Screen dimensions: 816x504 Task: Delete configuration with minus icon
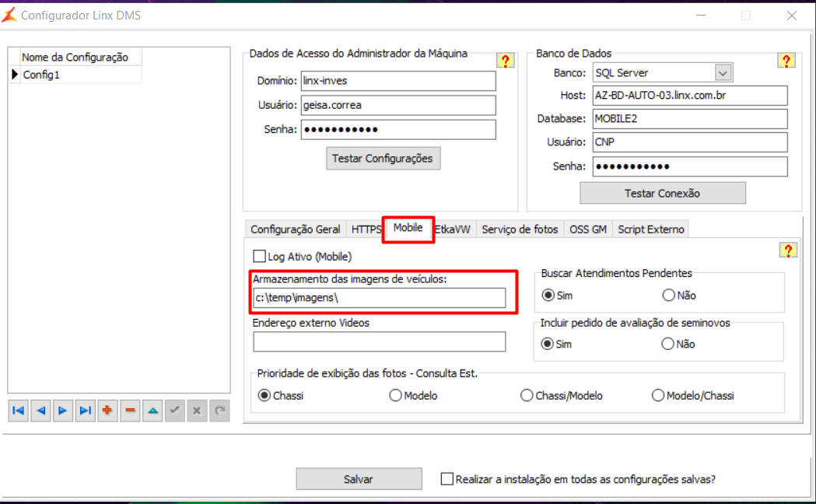point(130,411)
